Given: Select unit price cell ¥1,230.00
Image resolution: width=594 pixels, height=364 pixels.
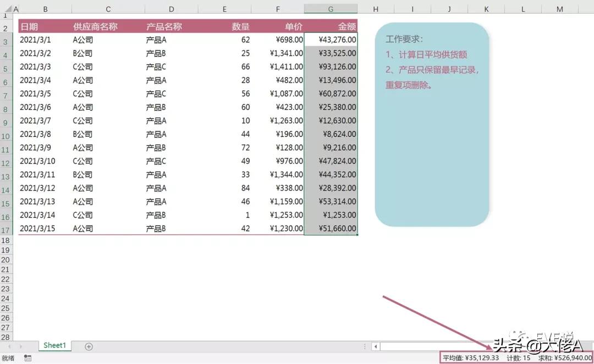Looking at the screenshot, I should pos(278,228).
